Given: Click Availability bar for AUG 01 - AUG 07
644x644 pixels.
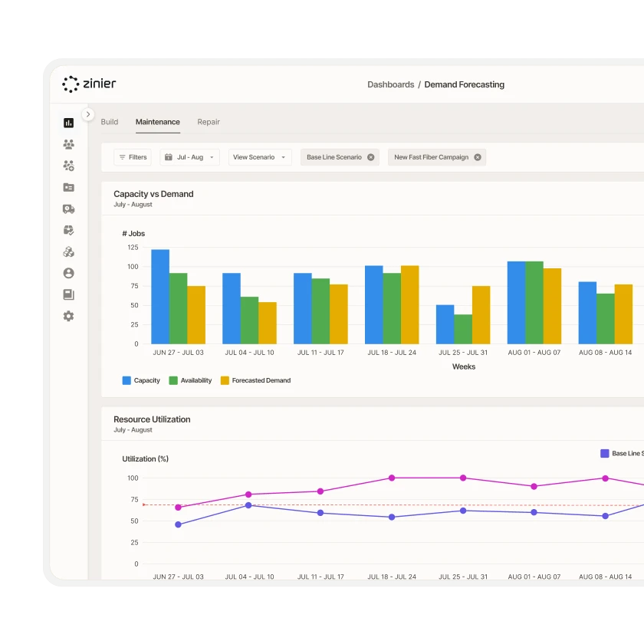Looking at the screenshot, I should pos(534,302).
